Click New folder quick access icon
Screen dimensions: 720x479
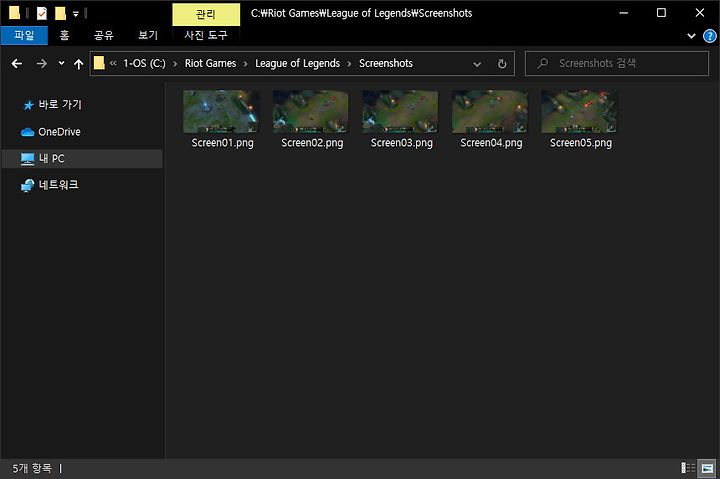click(x=60, y=13)
